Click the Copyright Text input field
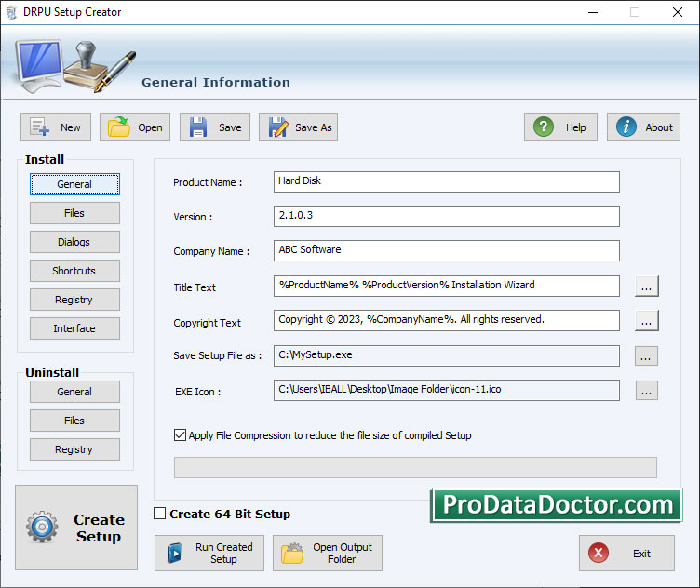The width and height of the screenshot is (700, 588). [x=447, y=321]
